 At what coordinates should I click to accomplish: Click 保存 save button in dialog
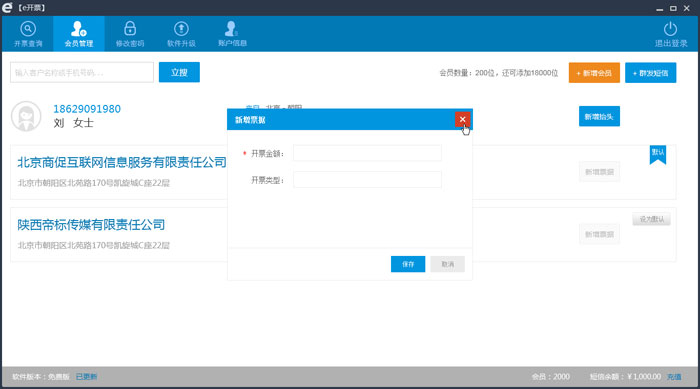pyautogui.click(x=408, y=264)
